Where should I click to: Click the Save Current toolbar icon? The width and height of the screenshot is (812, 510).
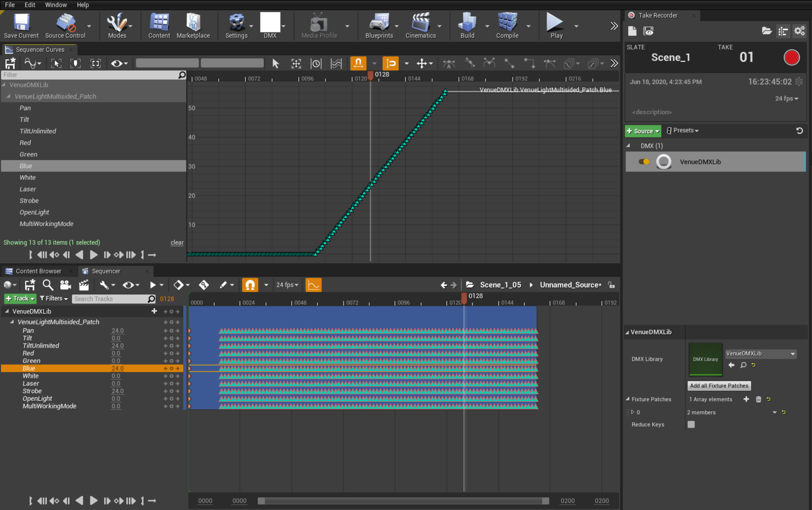[21, 26]
